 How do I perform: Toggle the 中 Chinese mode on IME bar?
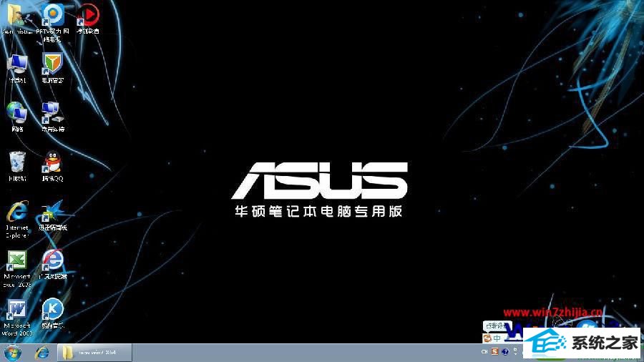(x=497, y=338)
